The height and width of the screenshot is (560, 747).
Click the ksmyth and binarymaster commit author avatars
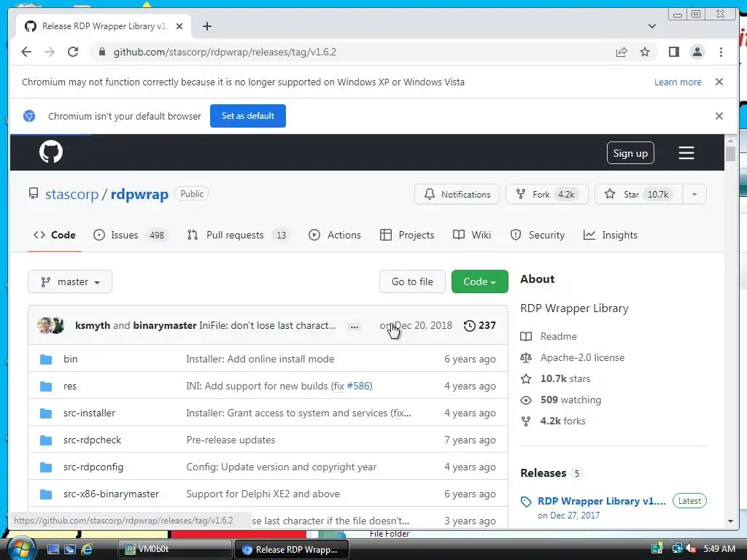click(50, 325)
